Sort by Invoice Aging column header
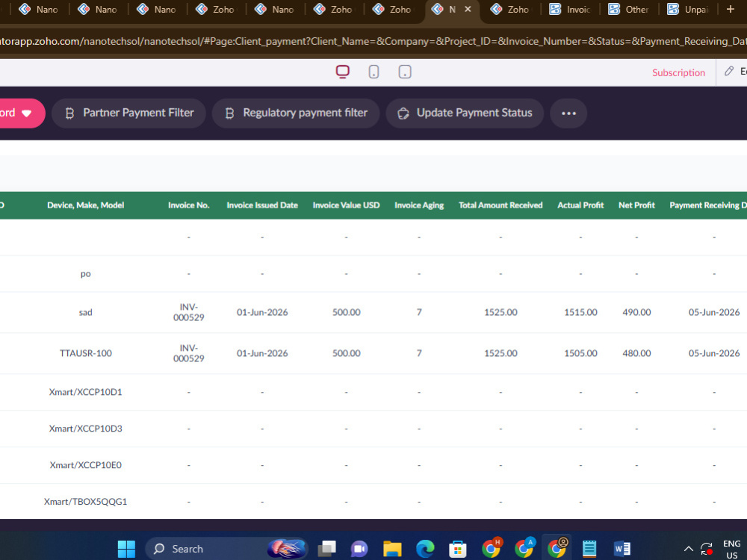The height and width of the screenshot is (560, 747). point(419,205)
